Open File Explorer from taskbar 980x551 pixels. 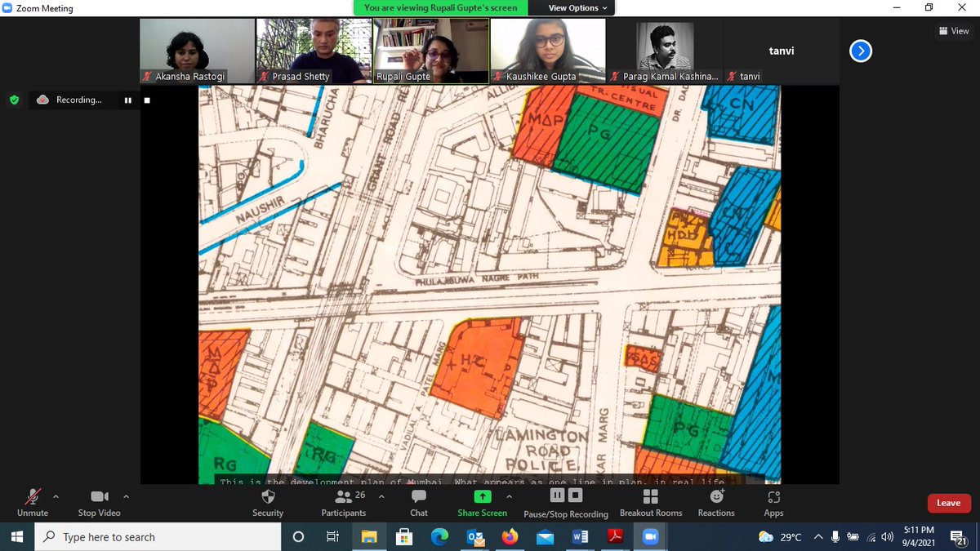click(x=368, y=537)
